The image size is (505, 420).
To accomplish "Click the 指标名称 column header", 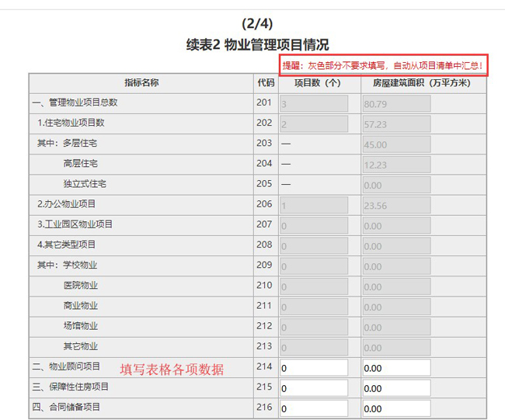I will pos(141,82).
